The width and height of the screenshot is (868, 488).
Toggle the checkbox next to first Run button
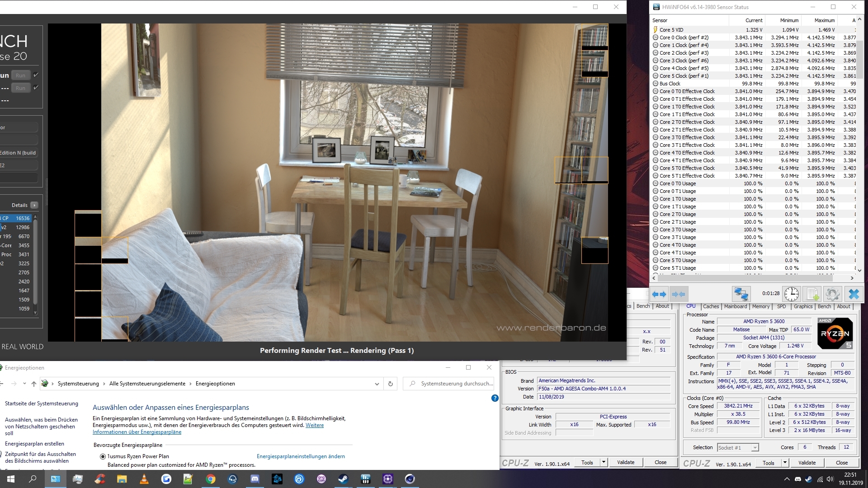(x=36, y=75)
